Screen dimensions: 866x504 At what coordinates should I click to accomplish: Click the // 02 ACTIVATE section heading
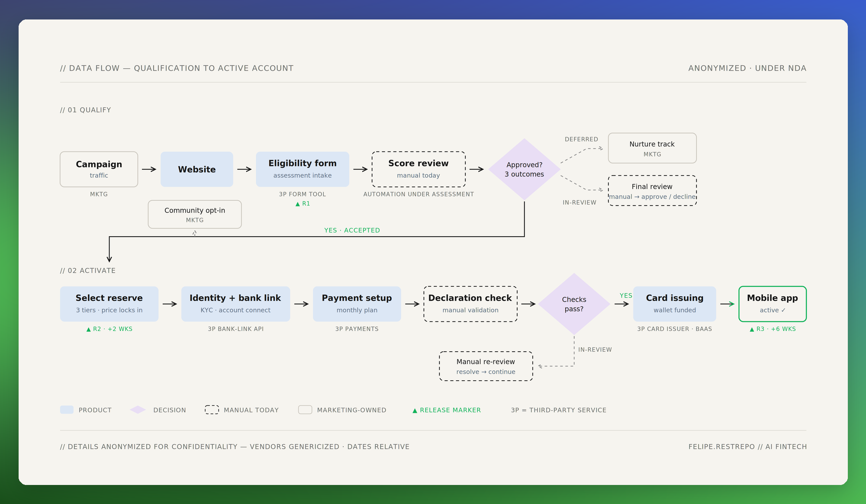point(88,270)
